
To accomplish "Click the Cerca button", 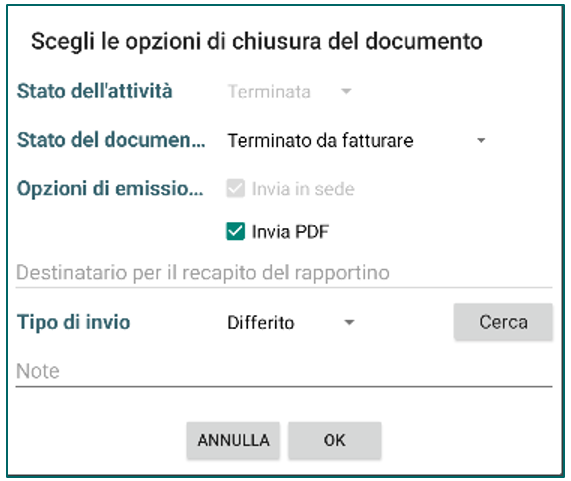I will (x=503, y=322).
